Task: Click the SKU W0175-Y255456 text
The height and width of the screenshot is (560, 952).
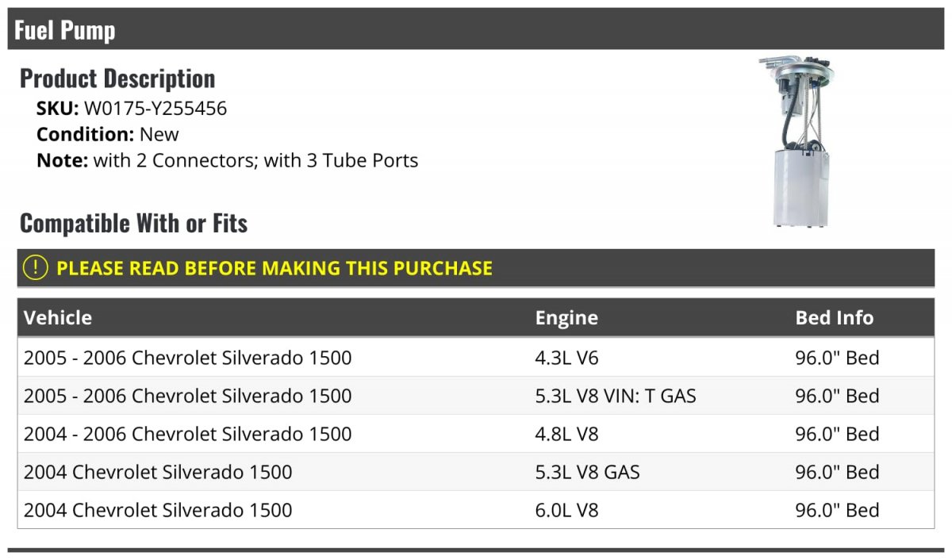Action: pos(132,109)
